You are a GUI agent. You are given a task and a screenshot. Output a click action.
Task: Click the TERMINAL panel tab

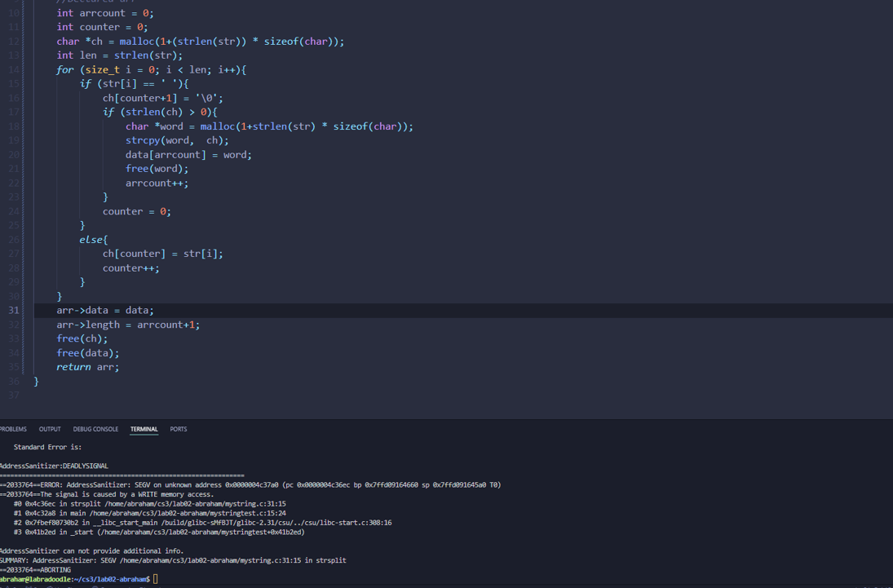[144, 429]
